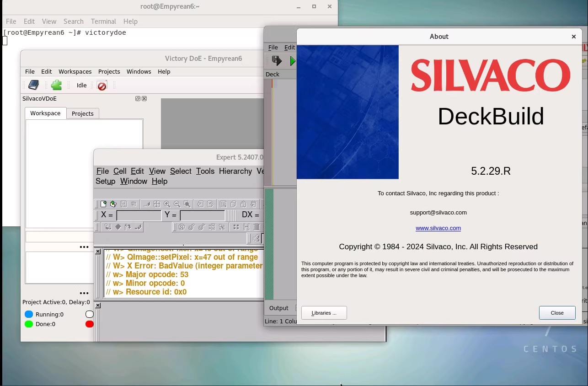Open Setup menu in Expert

[105, 181]
